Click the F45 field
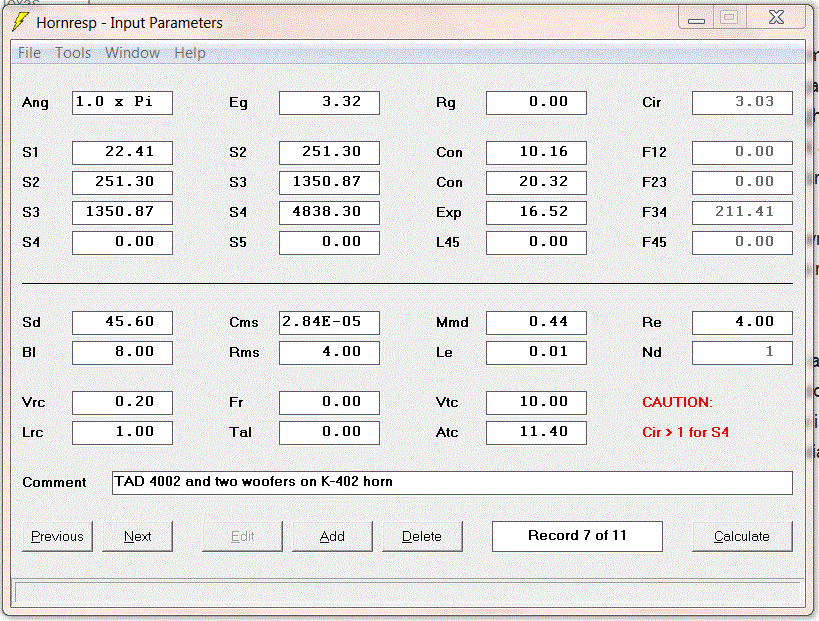Image resolution: width=819 pixels, height=621 pixels. 742,243
